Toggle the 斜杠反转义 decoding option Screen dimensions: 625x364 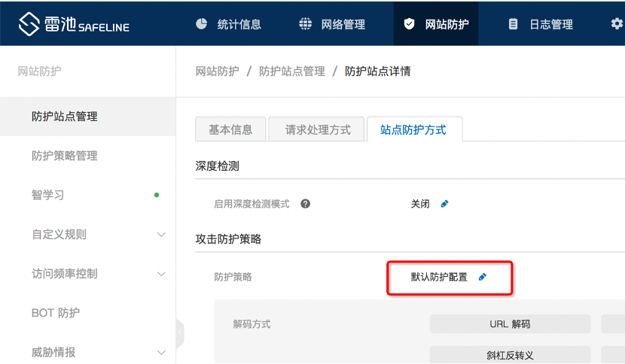[510, 355]
